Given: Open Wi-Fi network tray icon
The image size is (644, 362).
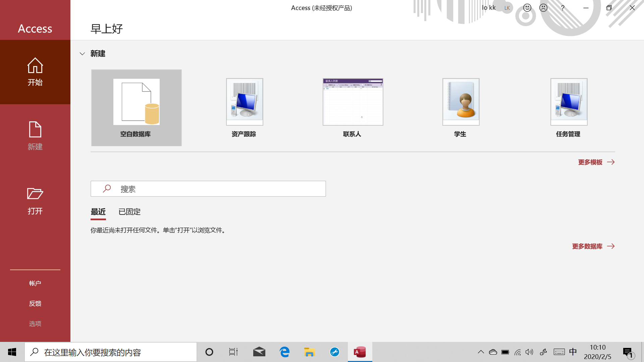Looking at the screenshot, I should coord(518,352).
